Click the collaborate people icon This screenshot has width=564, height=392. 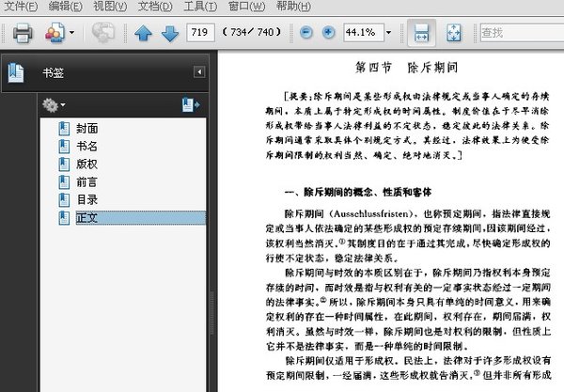[55, 33]
